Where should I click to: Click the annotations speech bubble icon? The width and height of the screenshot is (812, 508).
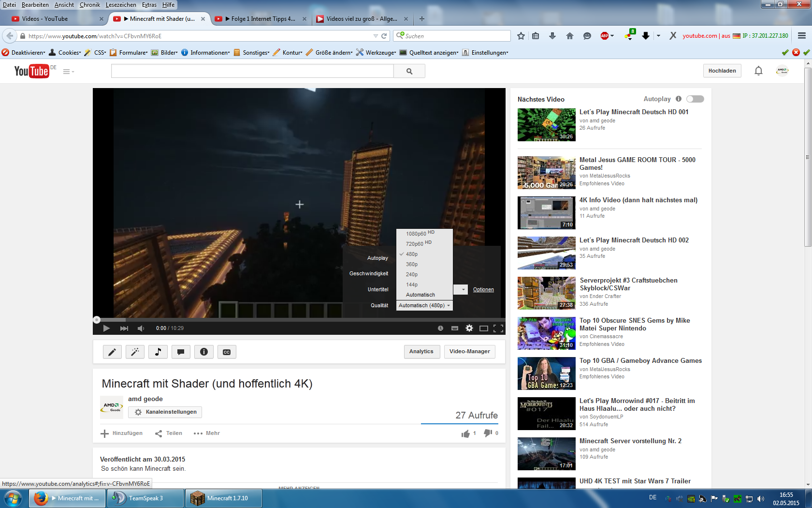point(181,352)
